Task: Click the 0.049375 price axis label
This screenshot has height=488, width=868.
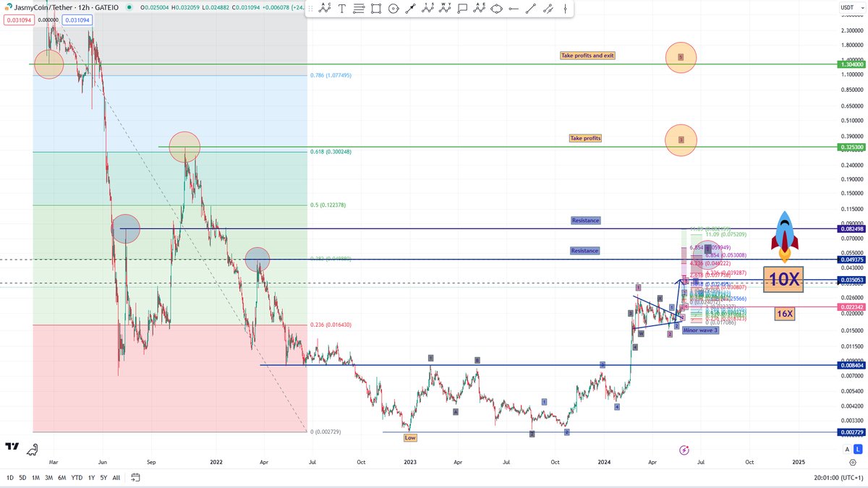Action: tap(851, 260)
